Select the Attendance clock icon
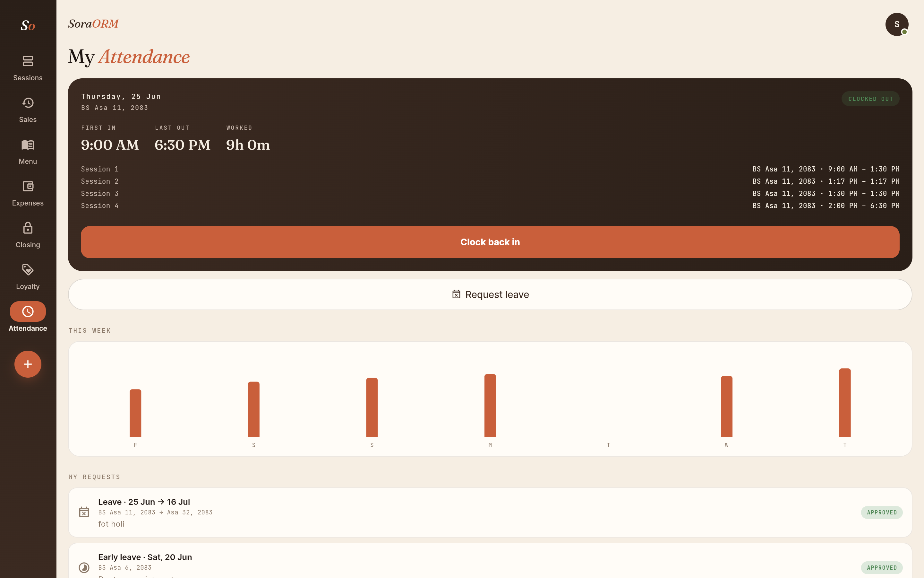 28,311
